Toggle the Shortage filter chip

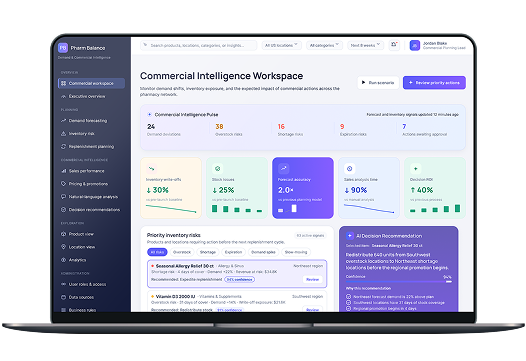click(x=208, y=252)
